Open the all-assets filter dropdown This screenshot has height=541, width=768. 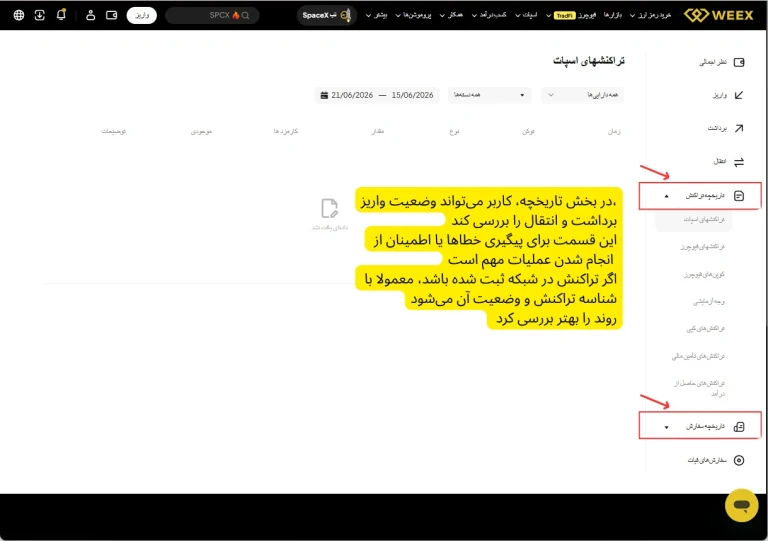pyautogui.click(x=582, y=95)
